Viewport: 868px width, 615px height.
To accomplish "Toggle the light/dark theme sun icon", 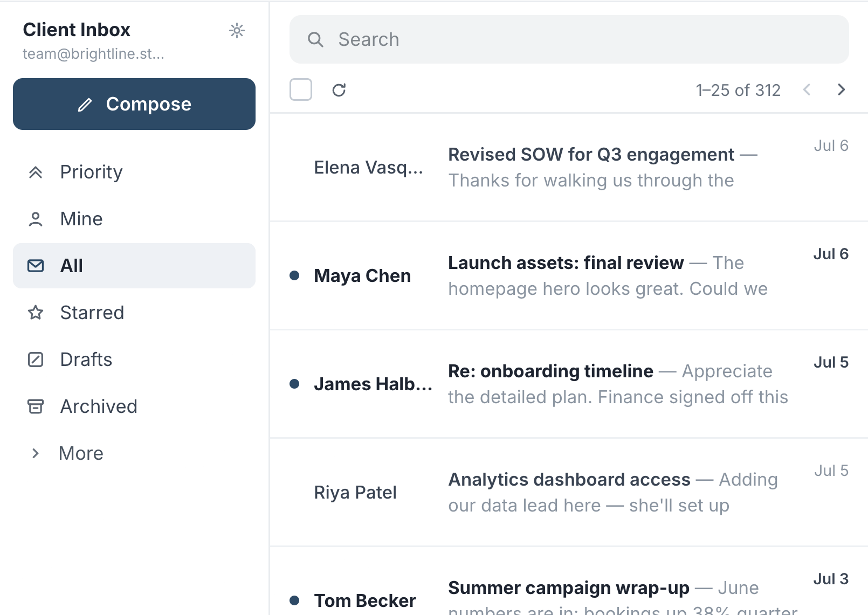I will pos(237,30).
